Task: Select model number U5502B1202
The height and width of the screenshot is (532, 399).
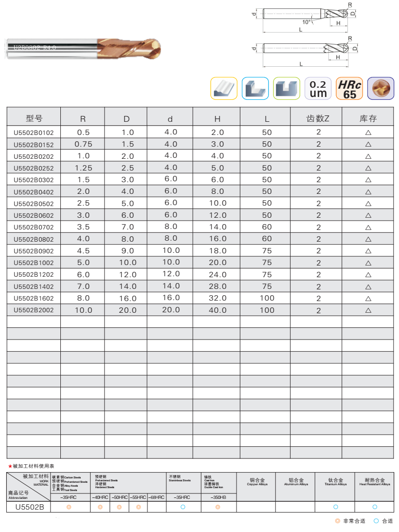Action: coord(34,275)
